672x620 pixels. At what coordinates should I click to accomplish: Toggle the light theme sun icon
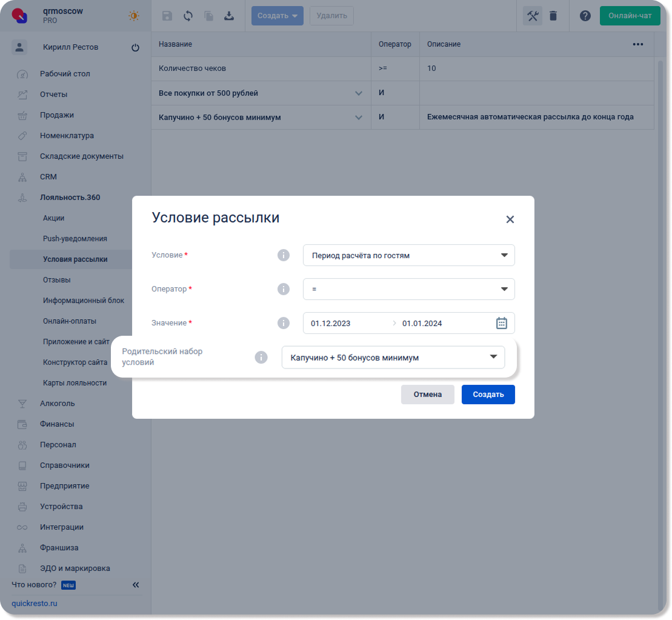(134, 16)
